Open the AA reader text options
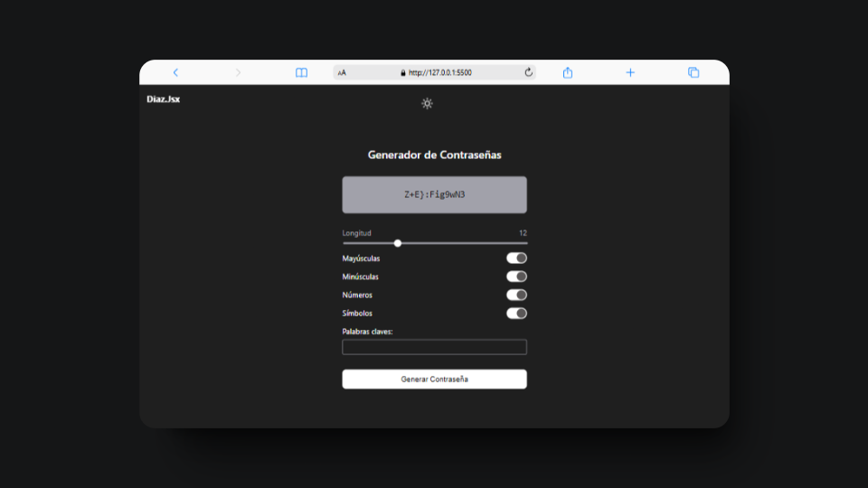Image resolution: width=868 pixels, height=488 pixels. [x=342, y=72]
